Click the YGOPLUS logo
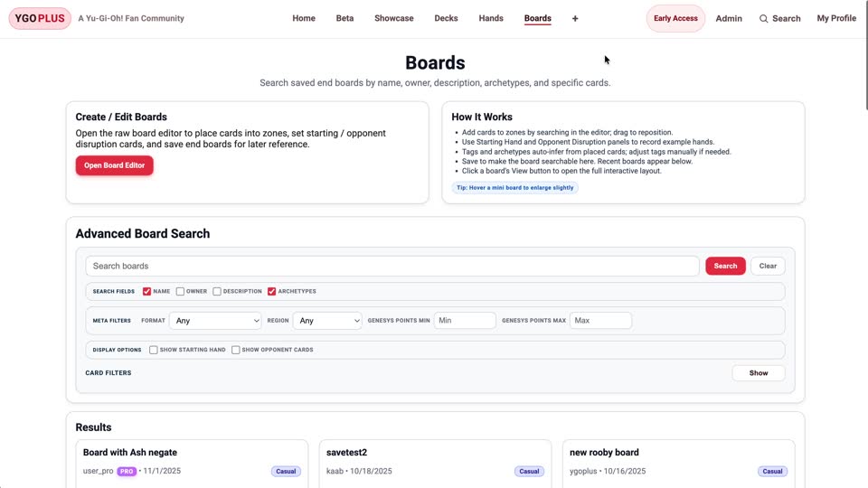 click(40, 18)
